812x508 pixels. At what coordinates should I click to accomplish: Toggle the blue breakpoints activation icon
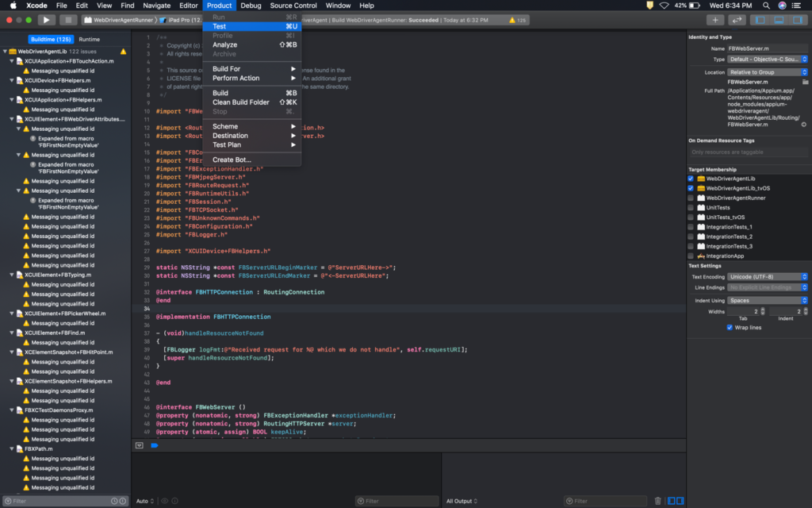coord(155,445)
